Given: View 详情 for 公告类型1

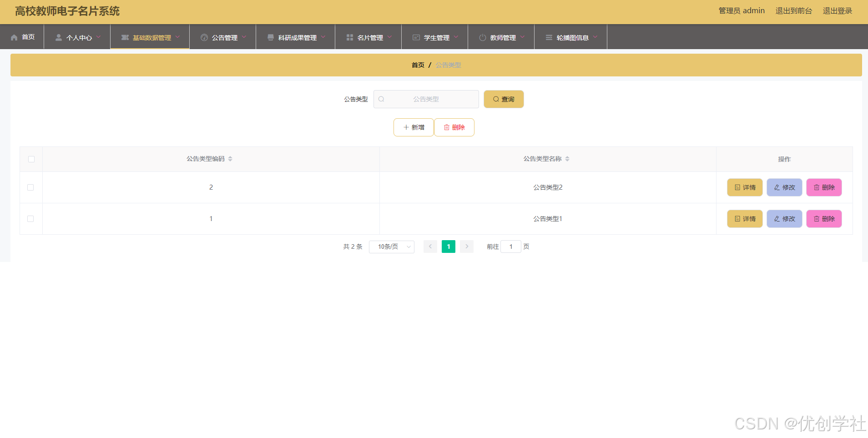Looking at the screenshot, I should pos(745,219).
